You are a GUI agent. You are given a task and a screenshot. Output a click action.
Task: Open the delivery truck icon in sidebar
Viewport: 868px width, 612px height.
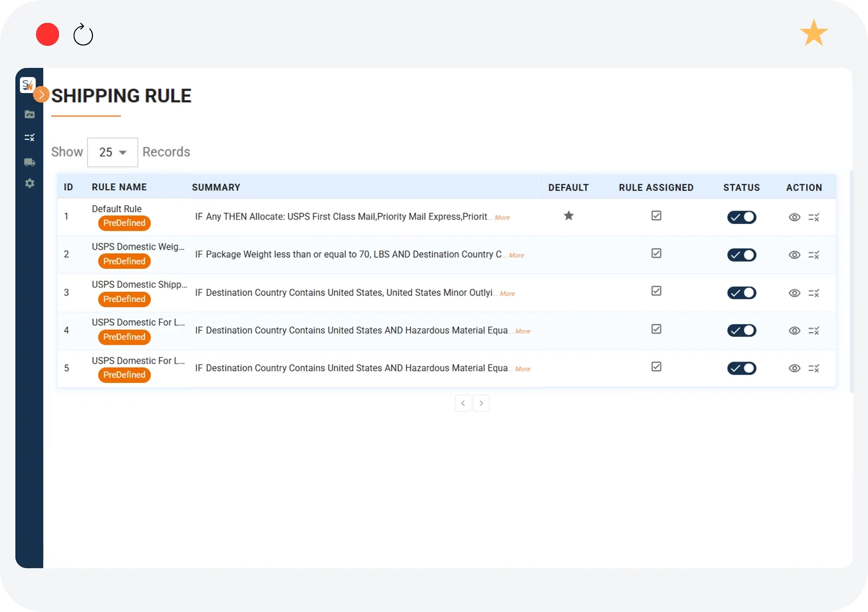30,162
